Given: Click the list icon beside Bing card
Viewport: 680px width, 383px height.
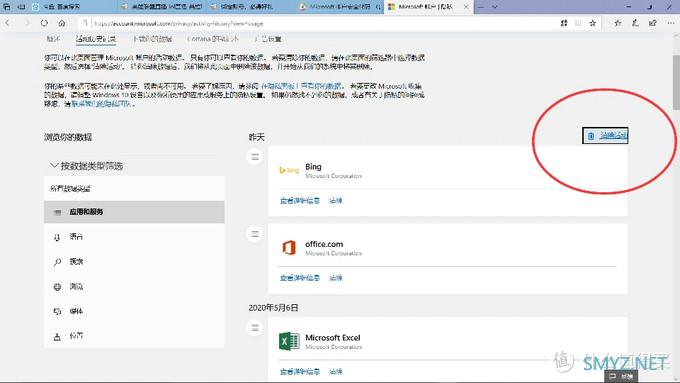Looking at the screenshot, I should pos(255,157).
